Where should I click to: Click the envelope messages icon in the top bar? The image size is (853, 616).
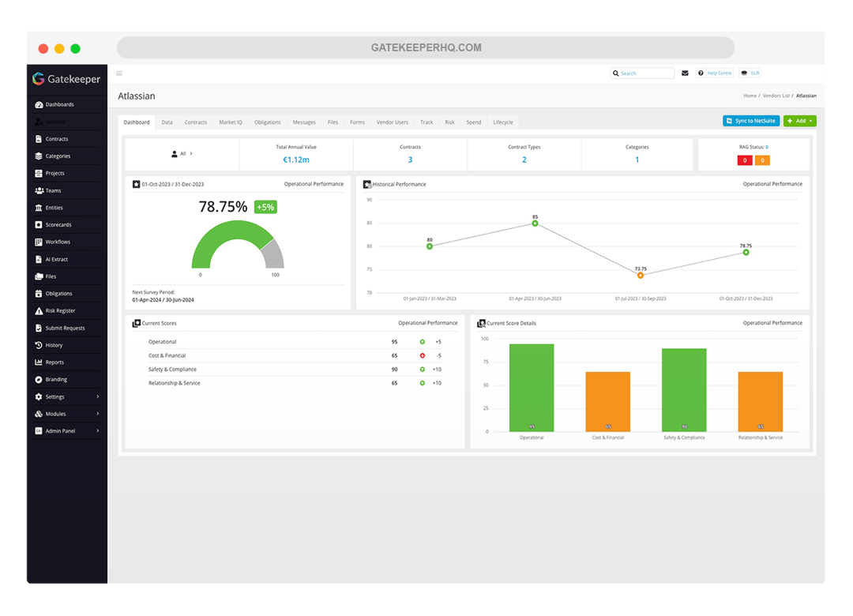coord(684,73)
